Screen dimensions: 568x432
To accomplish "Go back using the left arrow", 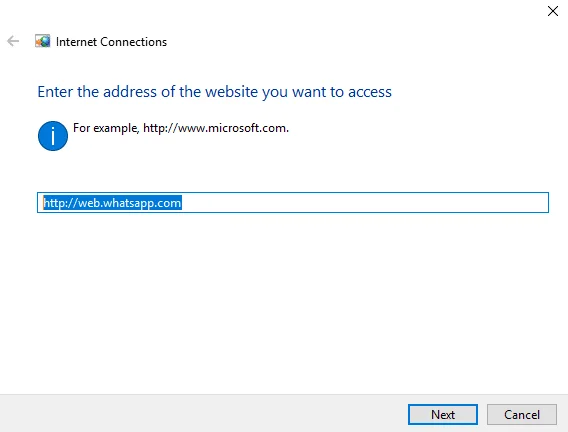I will click(13, 41).
